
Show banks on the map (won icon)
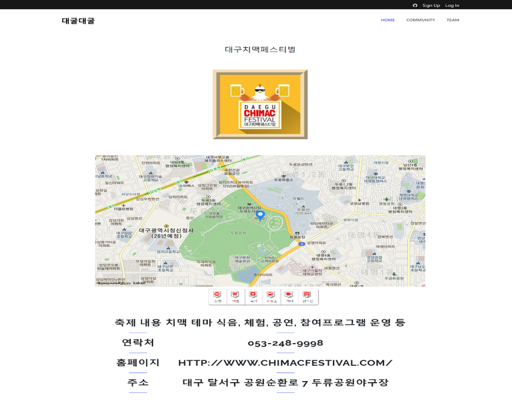(218, 297)
